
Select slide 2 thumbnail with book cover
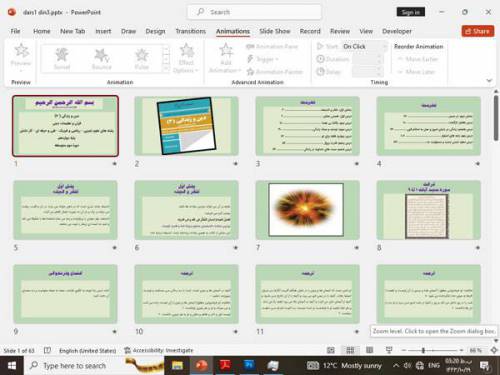(186, 126)
